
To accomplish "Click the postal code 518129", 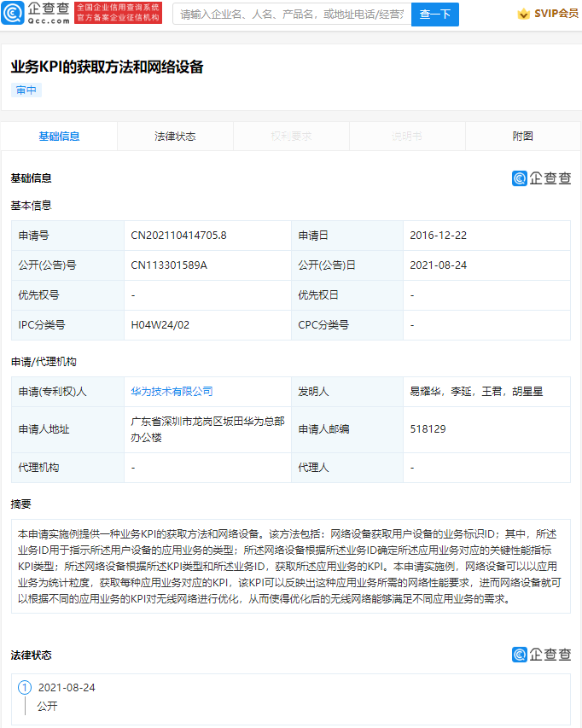I will tap(428, 429).
